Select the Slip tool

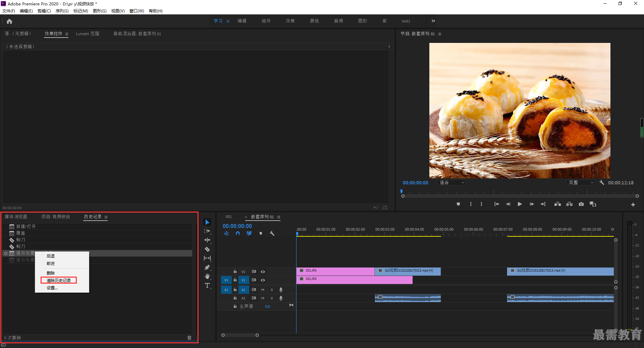(x=207, y=258)
